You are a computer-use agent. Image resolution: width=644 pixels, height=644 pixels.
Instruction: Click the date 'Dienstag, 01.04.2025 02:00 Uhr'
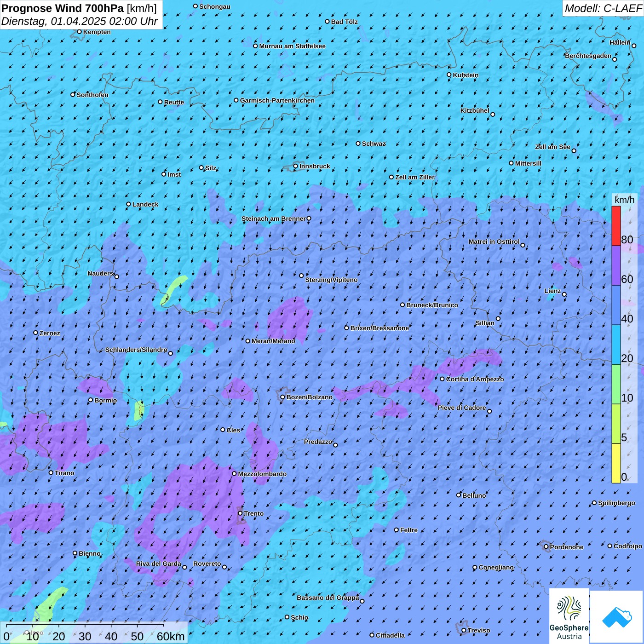click(80, 21)
